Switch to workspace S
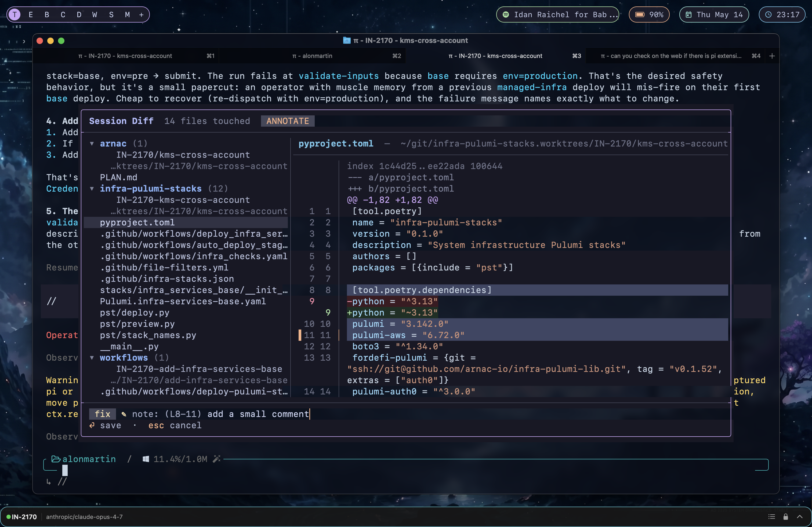Screen dimensions: 812x527 click(x=111, y=15)
